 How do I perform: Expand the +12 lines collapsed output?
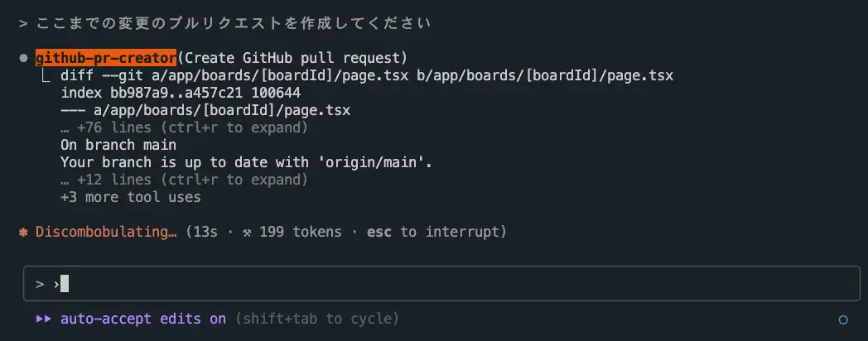(185, 180)
